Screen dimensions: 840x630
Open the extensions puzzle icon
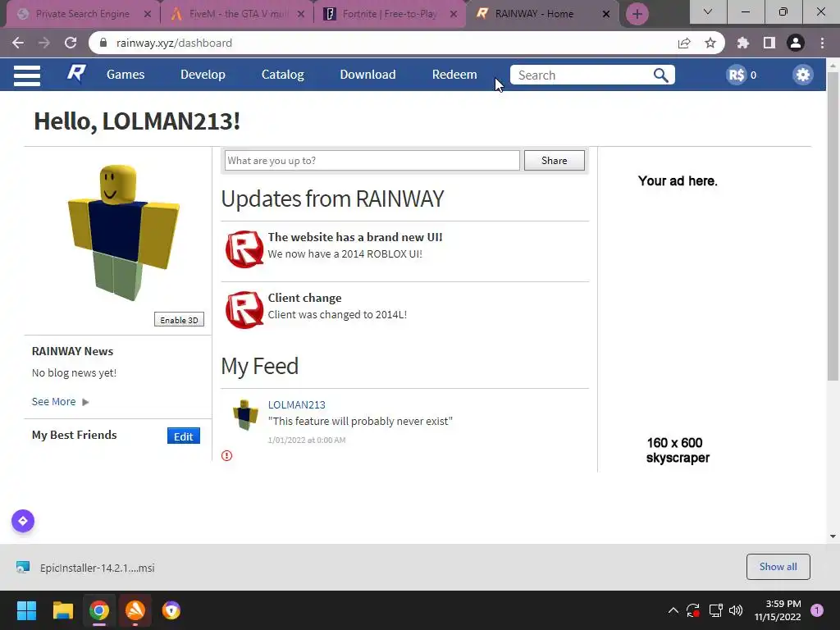point(743,43)
